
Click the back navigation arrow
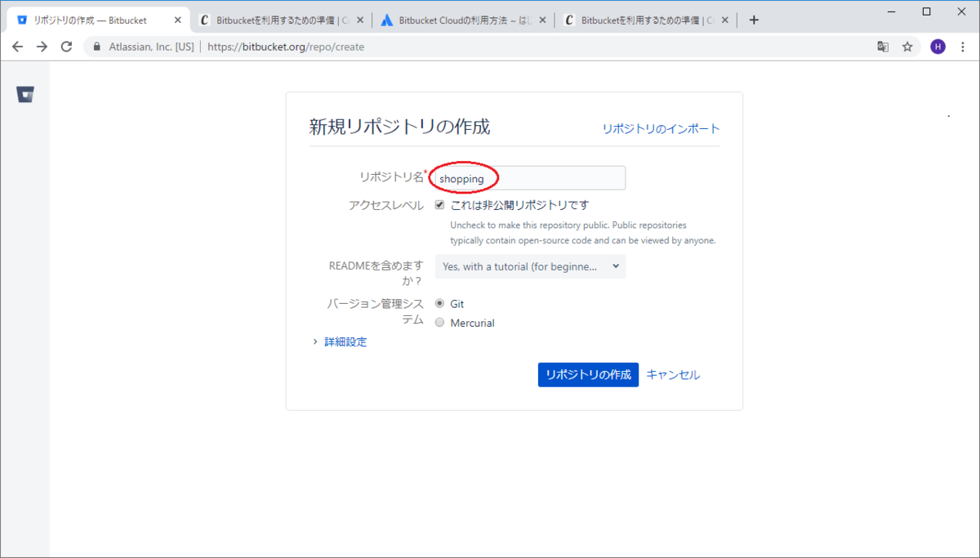[17, 47]
